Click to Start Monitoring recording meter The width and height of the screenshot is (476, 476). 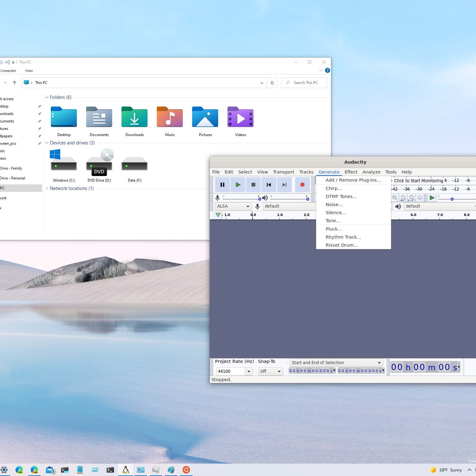pos(418,181)
